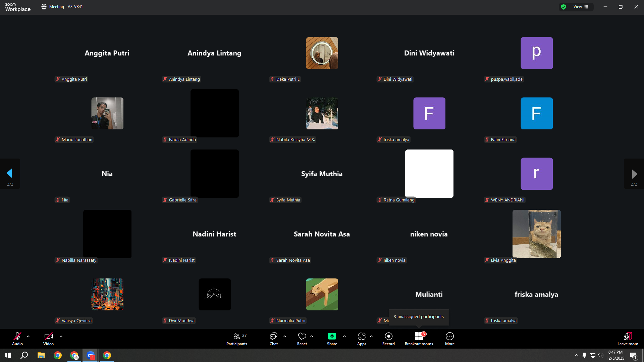Select Mario Jonathan's profile picture
Image resolution: width=644 pixels, height=362 pixels.
tap(107, 113)
